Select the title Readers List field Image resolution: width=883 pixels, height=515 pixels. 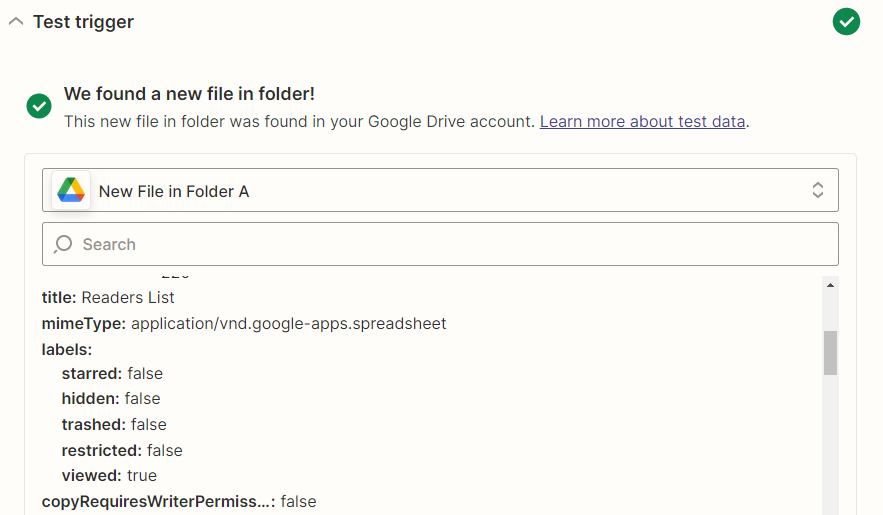tap(108, 297)
